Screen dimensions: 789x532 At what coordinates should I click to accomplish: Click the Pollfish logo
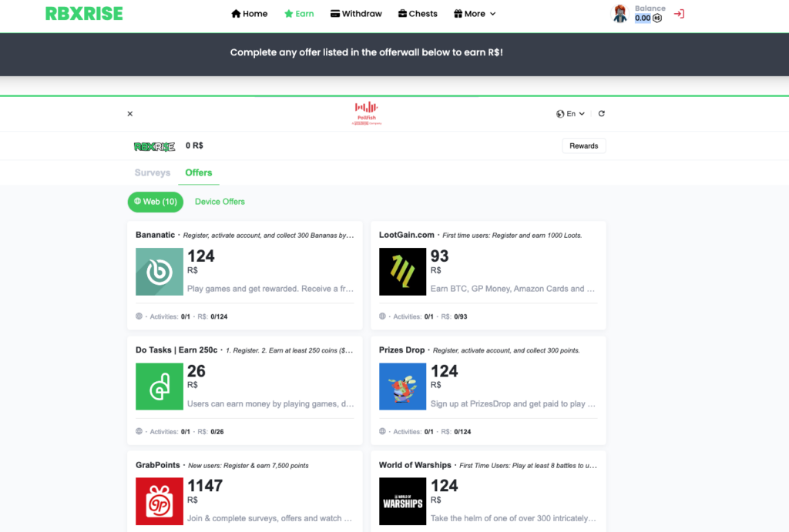[366, 113]
